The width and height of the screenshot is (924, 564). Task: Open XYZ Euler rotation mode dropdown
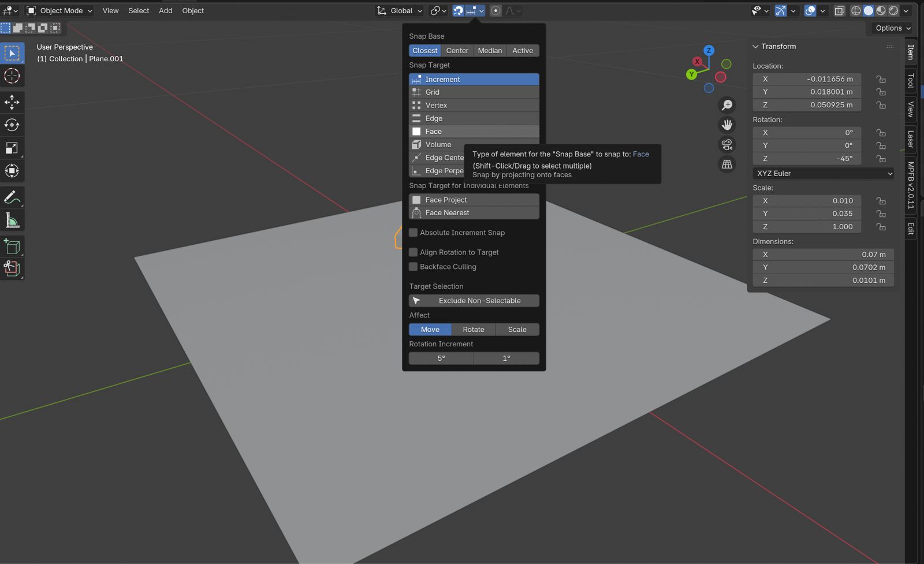(x=823, y=173)
